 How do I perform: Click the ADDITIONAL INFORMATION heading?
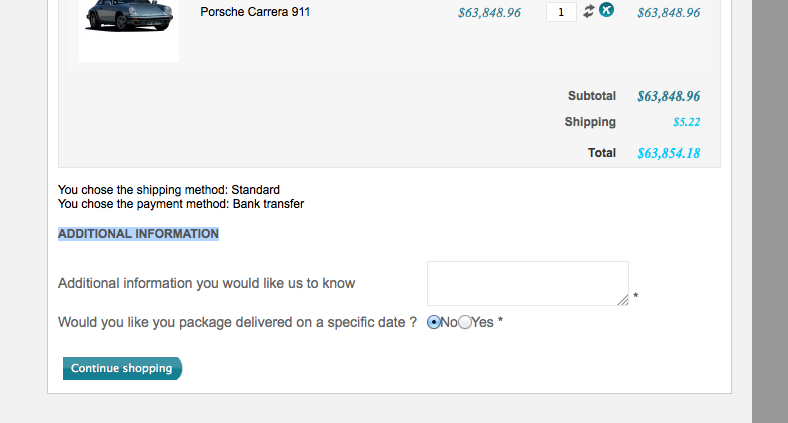click(x=138, y=234)
